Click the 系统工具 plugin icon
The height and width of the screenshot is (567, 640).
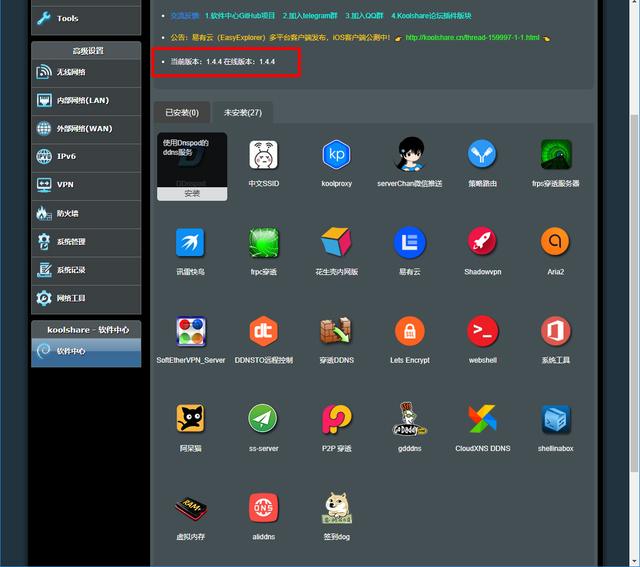(x=556, y=331)
